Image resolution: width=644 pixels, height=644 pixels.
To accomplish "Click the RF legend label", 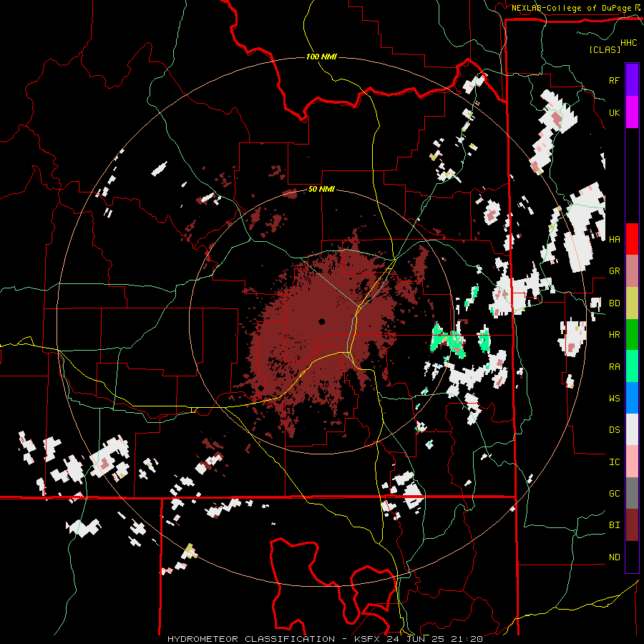I will coord(614,80).
